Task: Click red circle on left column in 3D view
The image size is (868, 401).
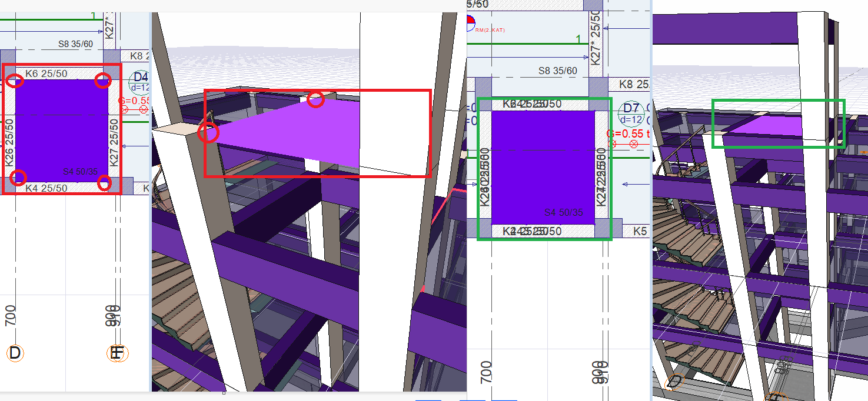Action: 208,133
